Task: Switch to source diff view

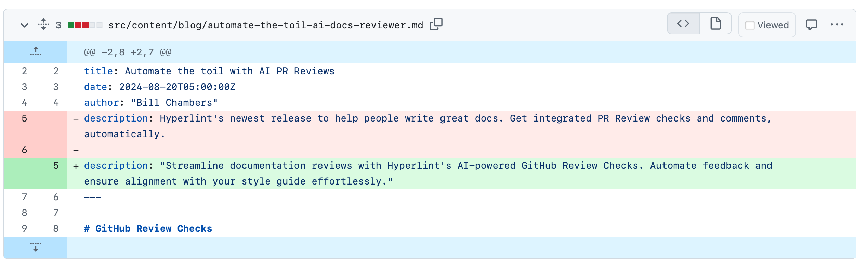Action: click(x=683, y=24)
